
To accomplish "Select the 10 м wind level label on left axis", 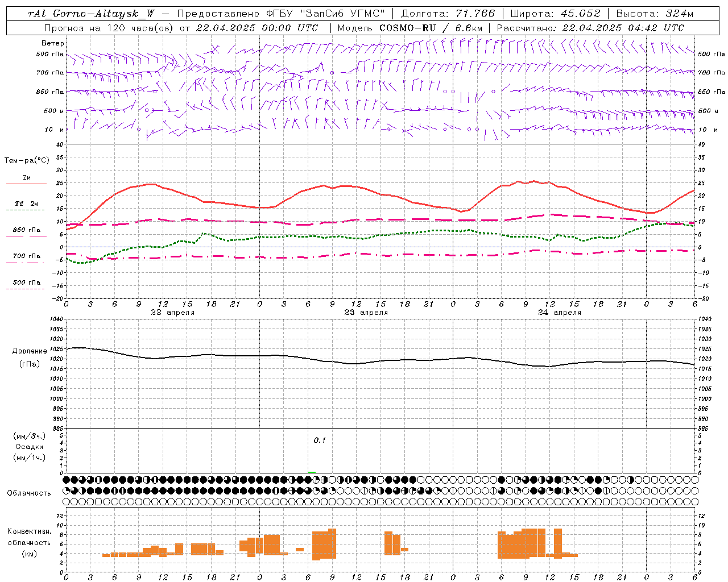I will tap(55, 130).
